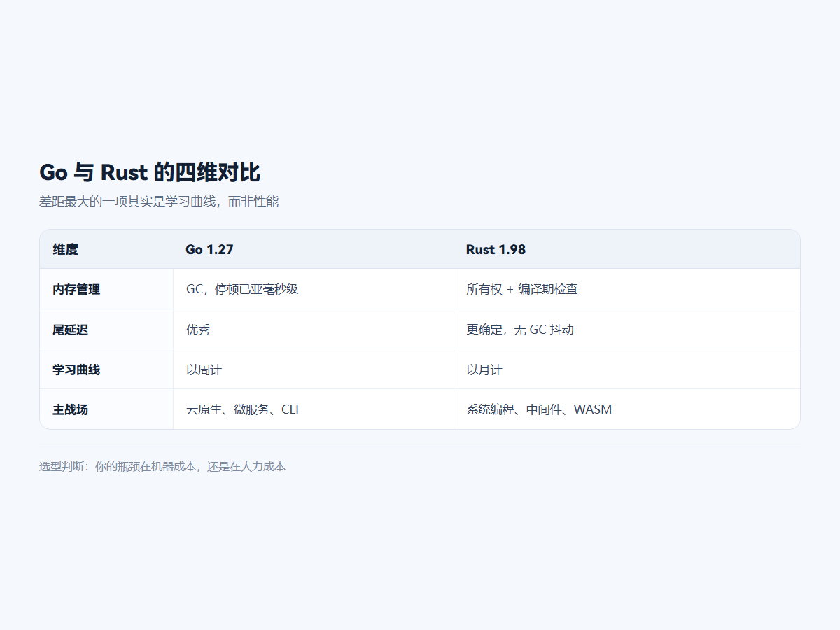Click the 内存管理 row label

(106, 289)
